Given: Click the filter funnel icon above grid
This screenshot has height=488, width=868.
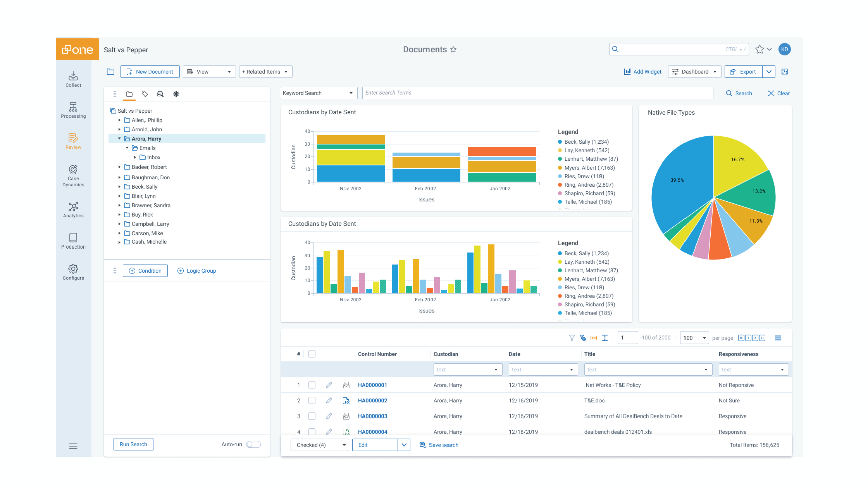Looking at the screenshot, I should click(572, 338).
